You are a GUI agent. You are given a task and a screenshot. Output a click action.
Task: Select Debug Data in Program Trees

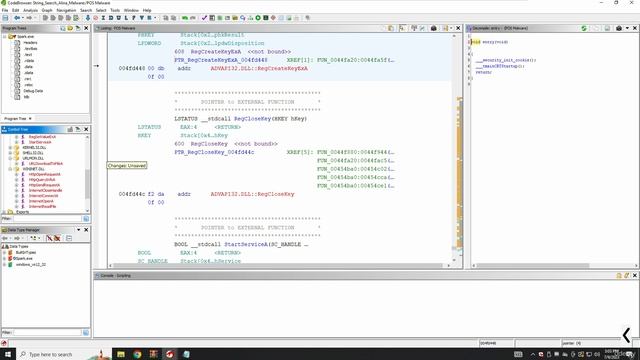click(33, 91)
